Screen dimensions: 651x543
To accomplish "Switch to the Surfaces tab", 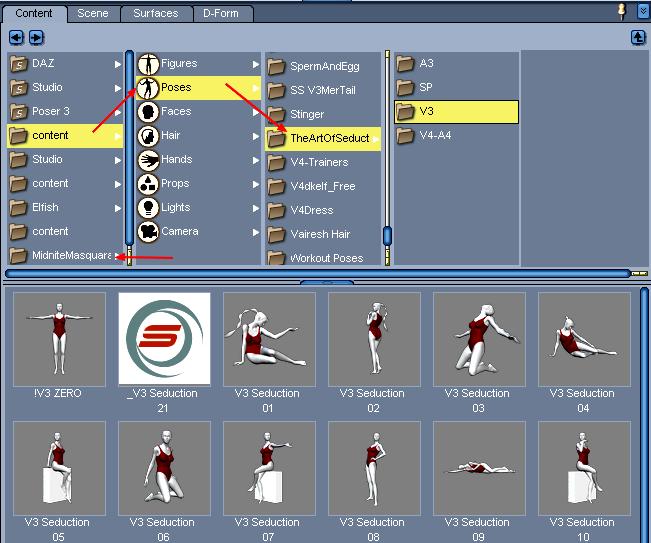I will tap(156, 13).
